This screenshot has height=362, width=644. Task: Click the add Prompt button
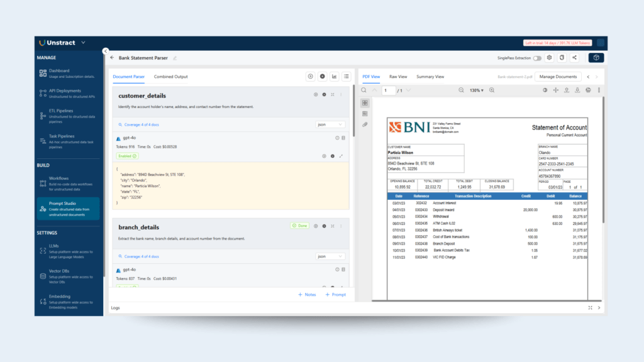point(335,295)
